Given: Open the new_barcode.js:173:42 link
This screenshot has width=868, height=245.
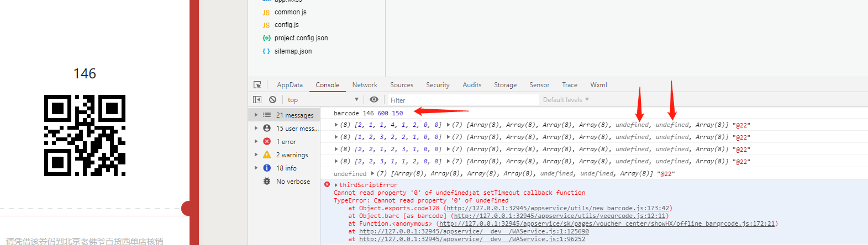Looking at the screenshot, I should 558,209.
